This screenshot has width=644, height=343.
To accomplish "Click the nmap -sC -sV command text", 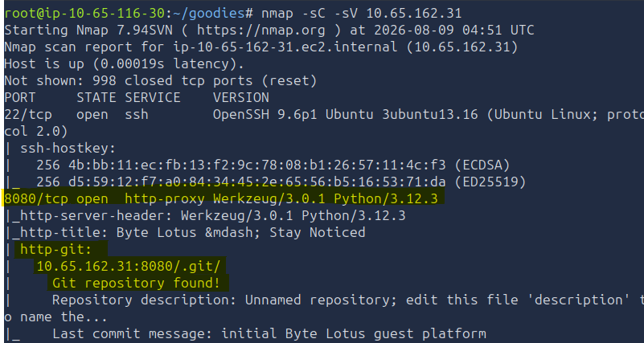I will [x=362, y=14].
